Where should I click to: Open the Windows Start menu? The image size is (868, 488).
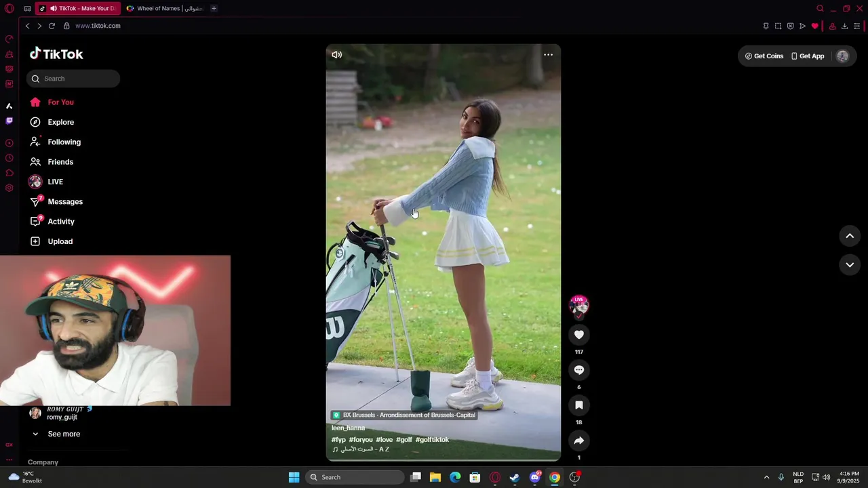click(x=294, y=477)
